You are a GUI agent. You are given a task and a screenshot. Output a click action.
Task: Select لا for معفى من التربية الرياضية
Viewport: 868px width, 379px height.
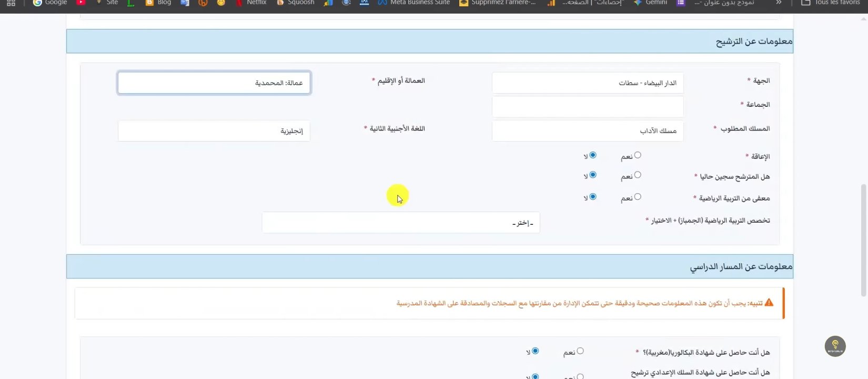593,197
